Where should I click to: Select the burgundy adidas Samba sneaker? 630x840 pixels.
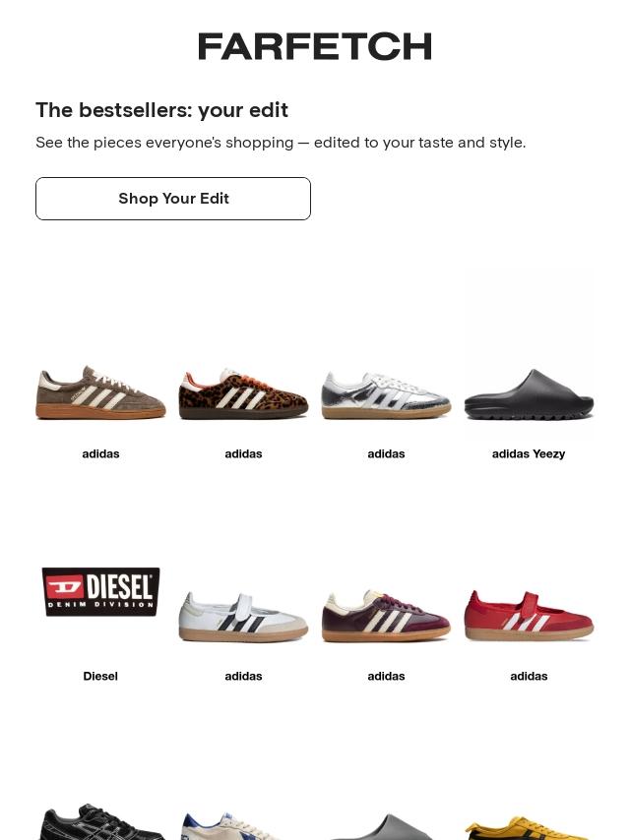point(386,616)
